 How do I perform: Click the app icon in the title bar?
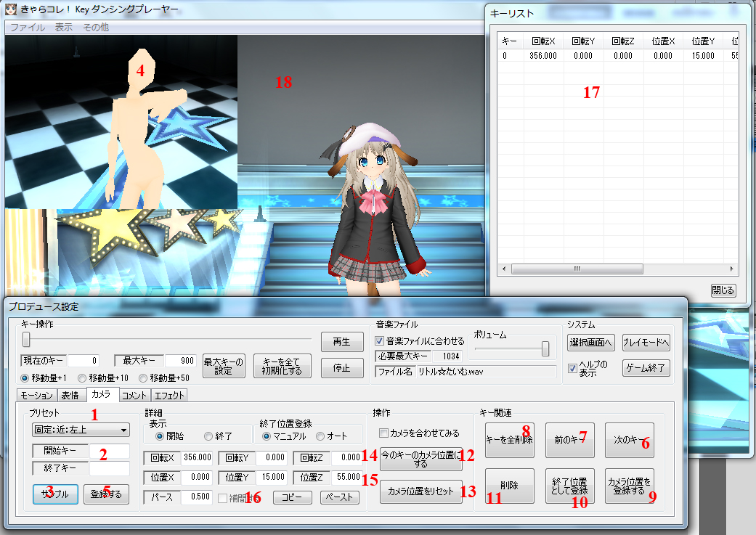(11, 8)
